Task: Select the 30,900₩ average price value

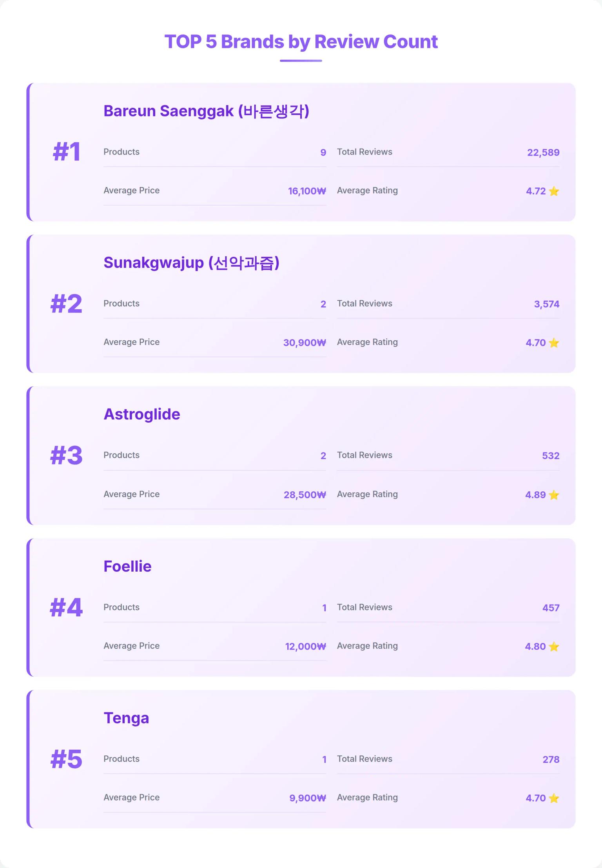Action: tap(305, 343)
